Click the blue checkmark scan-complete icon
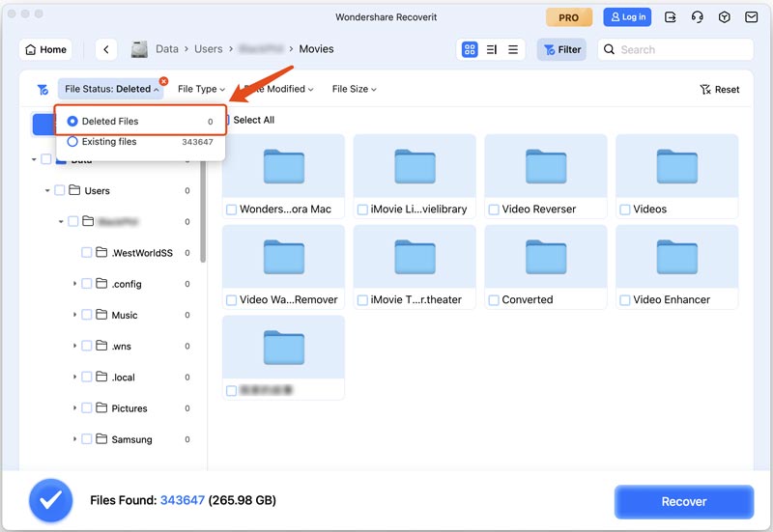Screen dimensions: 773x532 click(x=51, y=500)
